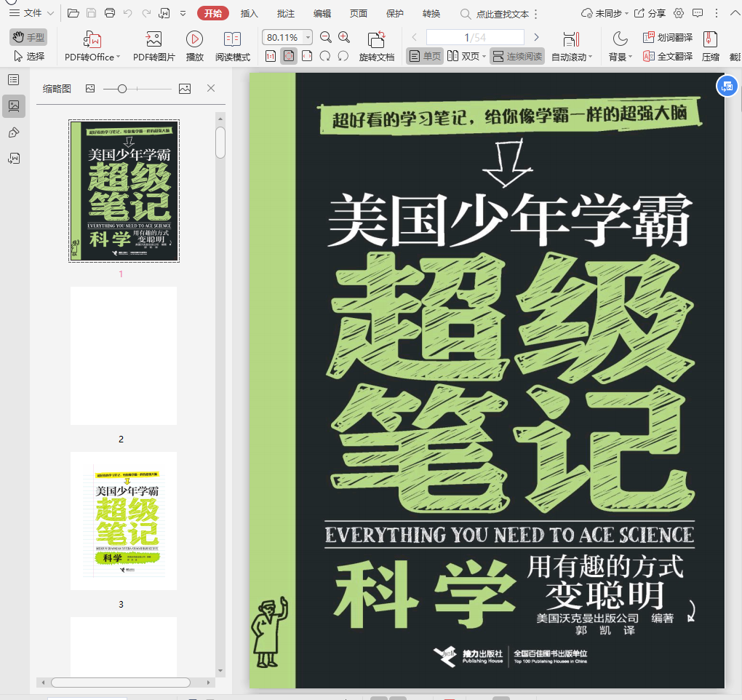Click the 分享 share button

click(x=650, y=13)
